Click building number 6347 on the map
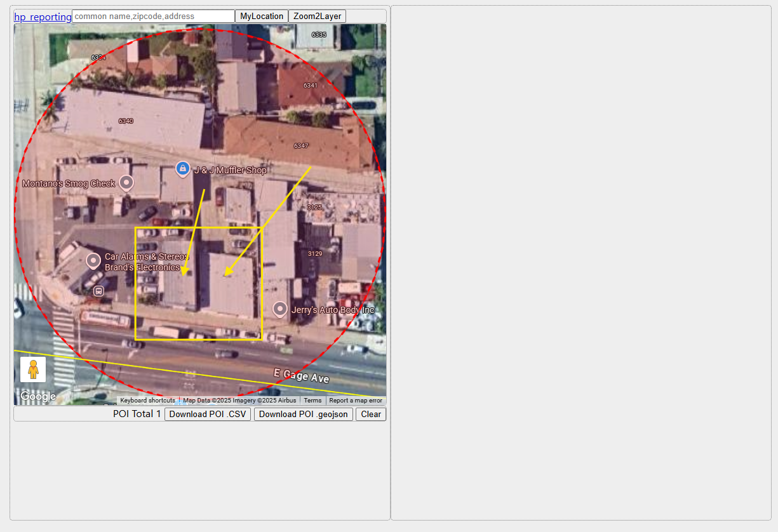The image size is (778, 532). click(x=301, y=145)
